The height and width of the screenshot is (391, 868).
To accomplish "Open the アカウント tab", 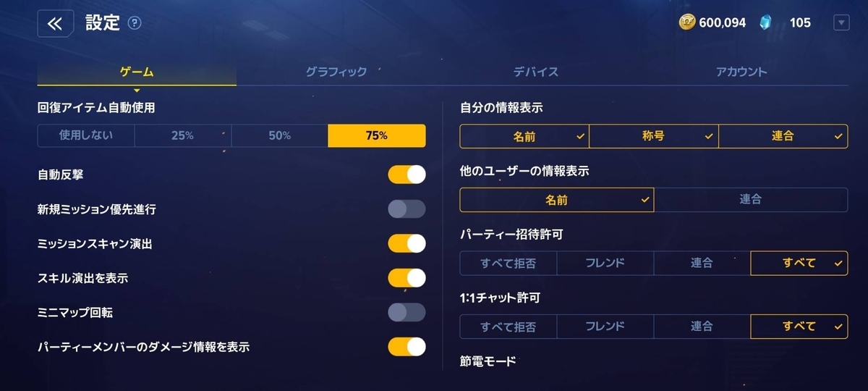I will pos(741,72).
